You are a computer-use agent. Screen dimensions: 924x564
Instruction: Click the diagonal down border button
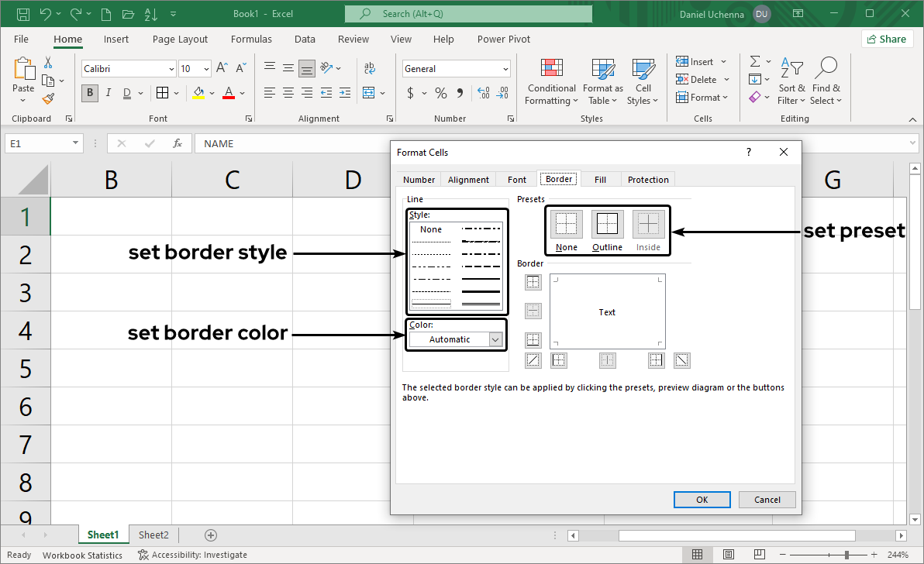681,360
